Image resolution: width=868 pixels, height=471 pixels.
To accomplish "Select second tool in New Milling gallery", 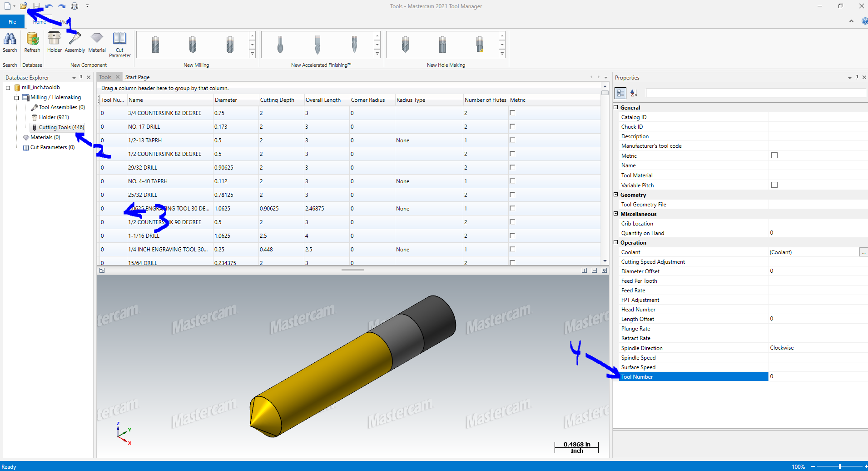I will (x=193, y=45).
